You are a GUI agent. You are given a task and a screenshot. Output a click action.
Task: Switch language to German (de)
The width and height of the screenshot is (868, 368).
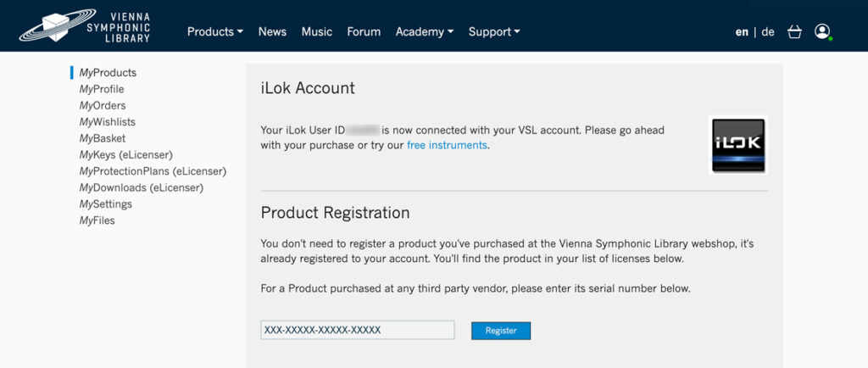point(768,31)
